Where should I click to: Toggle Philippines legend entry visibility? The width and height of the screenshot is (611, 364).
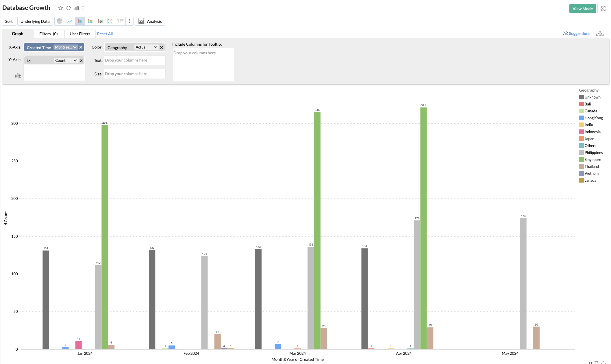tap(593, 153)
